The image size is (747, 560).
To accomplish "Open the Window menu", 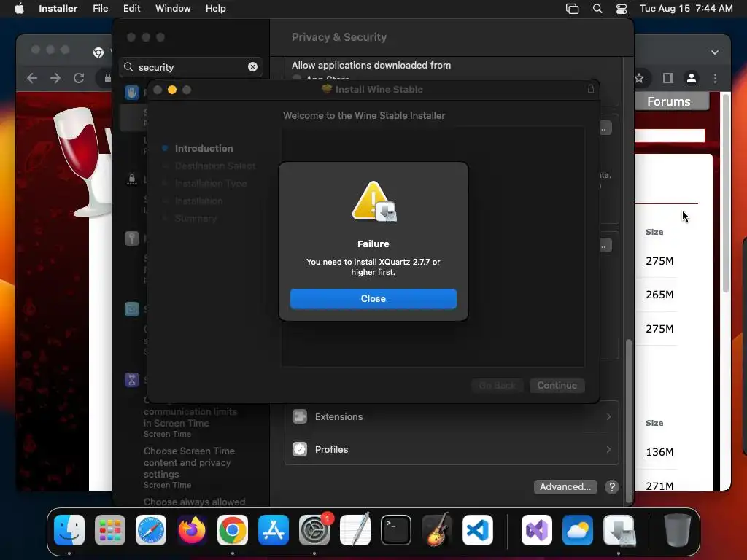I will pyautogui.click(x=173, y=8).
